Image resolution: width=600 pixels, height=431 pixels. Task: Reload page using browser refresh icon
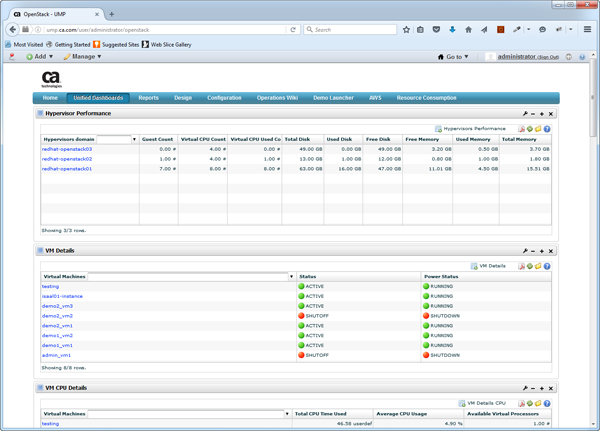point(293,30)
